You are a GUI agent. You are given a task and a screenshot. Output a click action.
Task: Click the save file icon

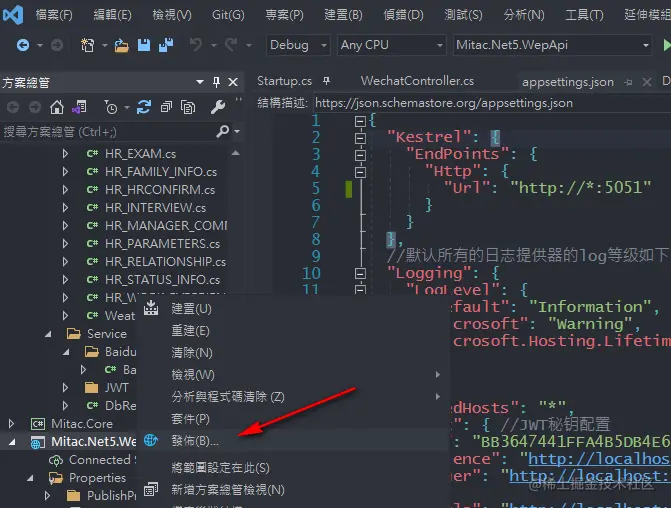[144, 45]
